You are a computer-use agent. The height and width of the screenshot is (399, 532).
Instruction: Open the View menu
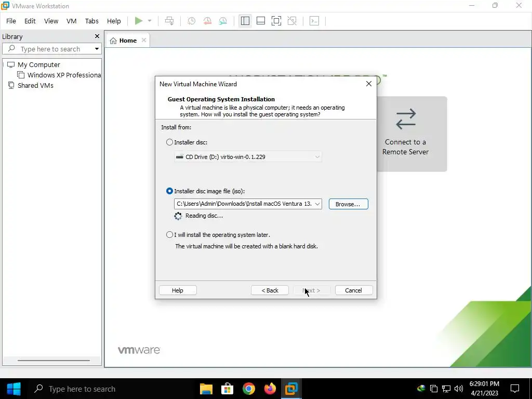[51, 21]
